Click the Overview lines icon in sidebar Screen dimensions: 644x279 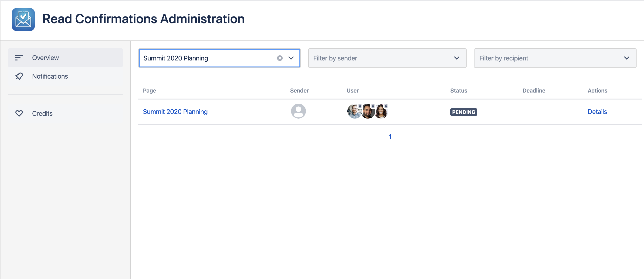coord(19,58)
